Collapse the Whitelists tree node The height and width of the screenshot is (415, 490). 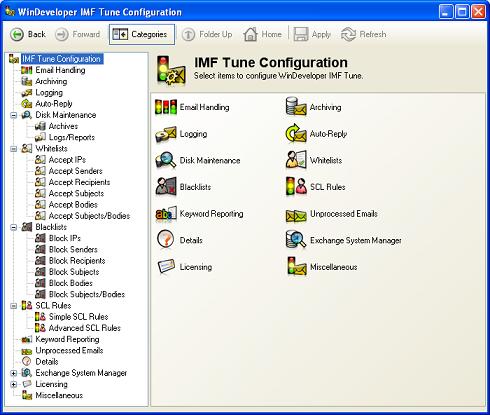(14, 149)
